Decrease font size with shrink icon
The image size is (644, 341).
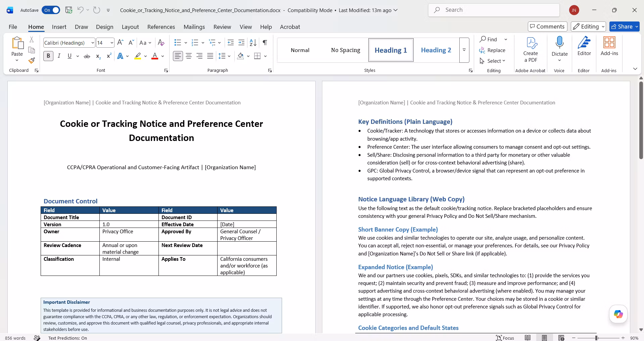click(131, 43)
